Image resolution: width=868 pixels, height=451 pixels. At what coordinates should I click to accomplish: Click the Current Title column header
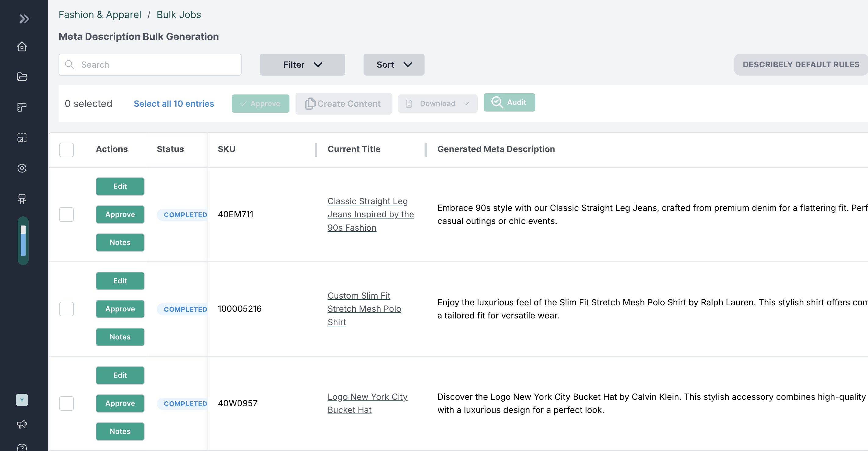tap(354, 149)
